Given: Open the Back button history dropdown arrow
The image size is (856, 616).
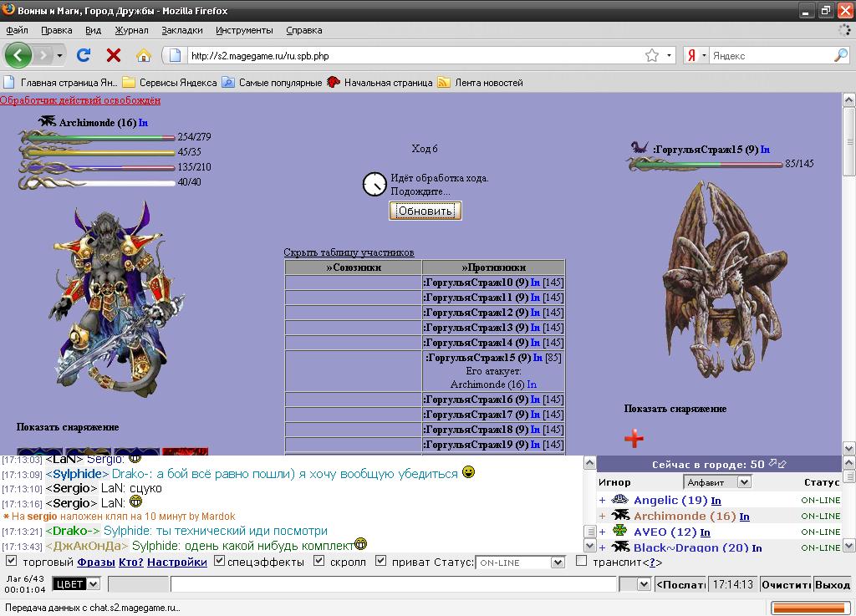Looking at the screenshot, I should click(x=59, y=55).
